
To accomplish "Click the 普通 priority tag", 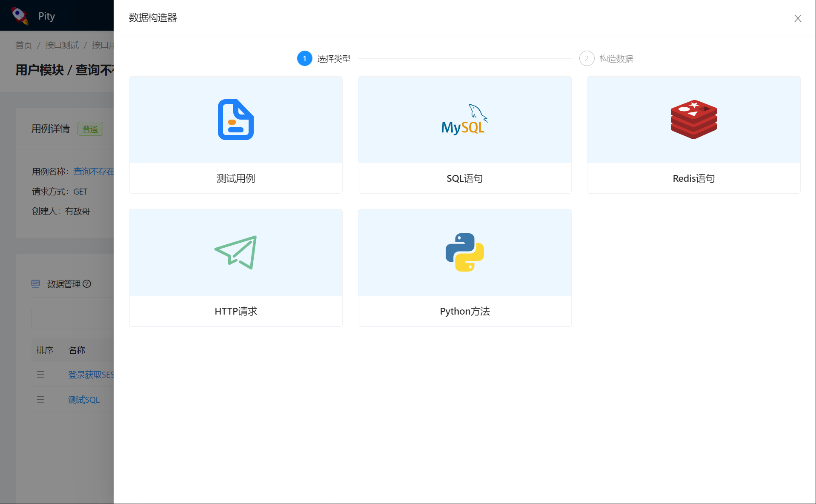I will pos(90,129).
